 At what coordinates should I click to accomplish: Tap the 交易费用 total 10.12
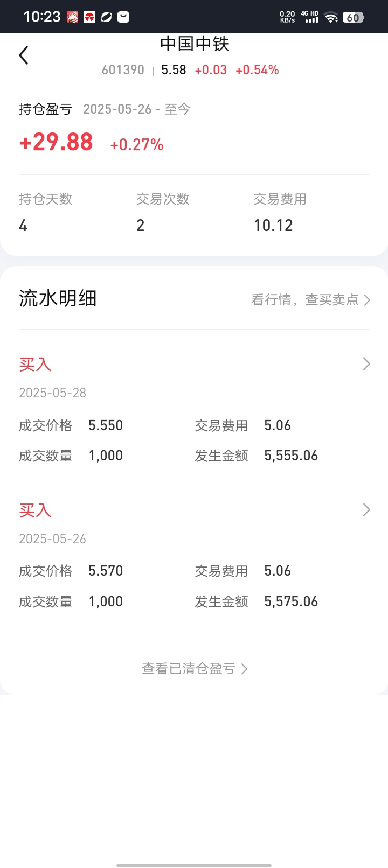coord(273,226)
